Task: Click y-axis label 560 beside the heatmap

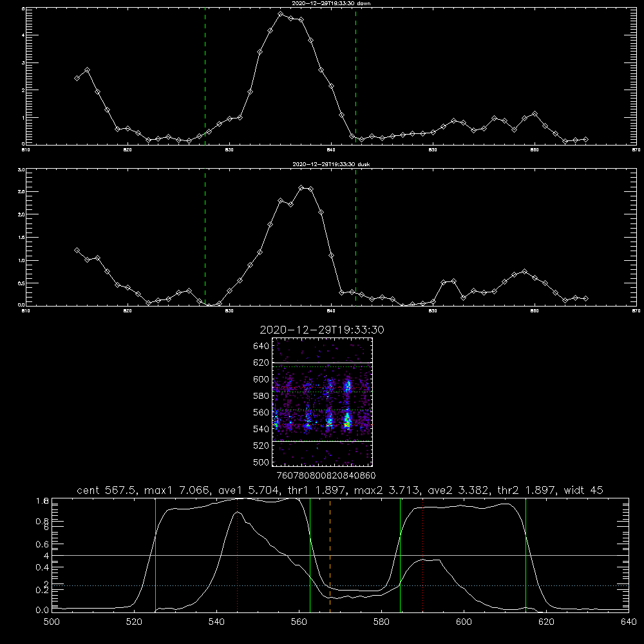Action: coord(261,413)
